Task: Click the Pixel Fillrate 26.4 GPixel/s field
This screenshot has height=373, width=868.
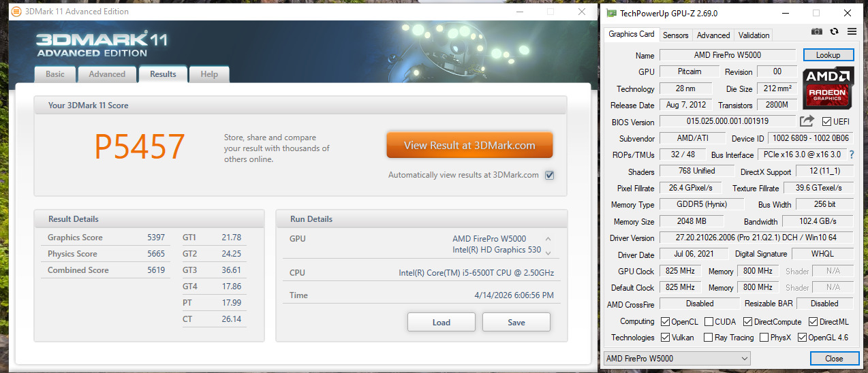Action: pyautogui.click(x=689, y=188)
